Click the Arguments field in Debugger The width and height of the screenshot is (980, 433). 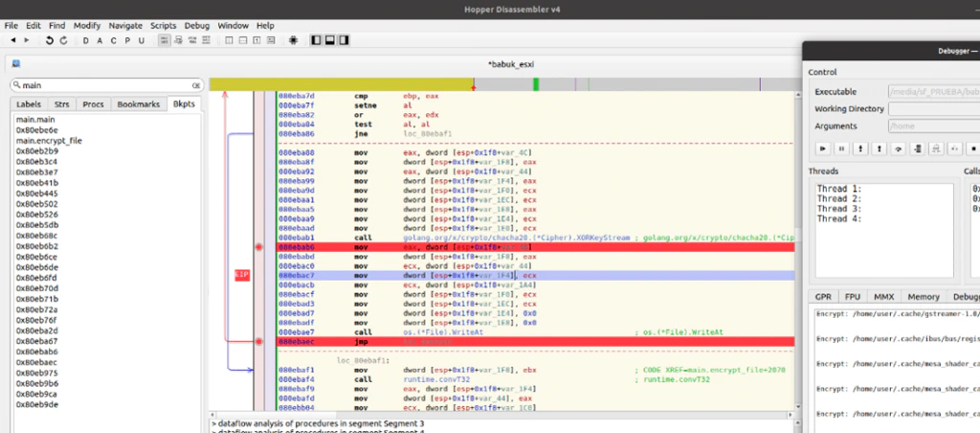(x=934, y=125)
